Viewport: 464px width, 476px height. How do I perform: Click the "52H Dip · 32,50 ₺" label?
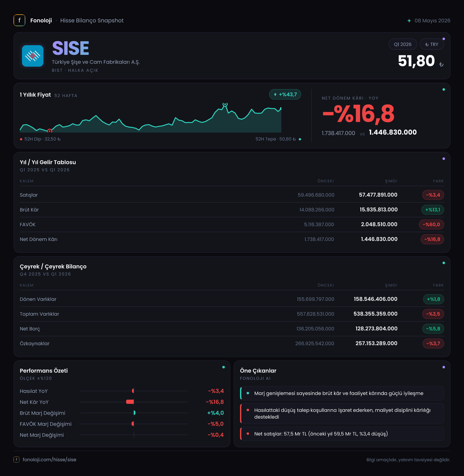click(x=42, y=139)
